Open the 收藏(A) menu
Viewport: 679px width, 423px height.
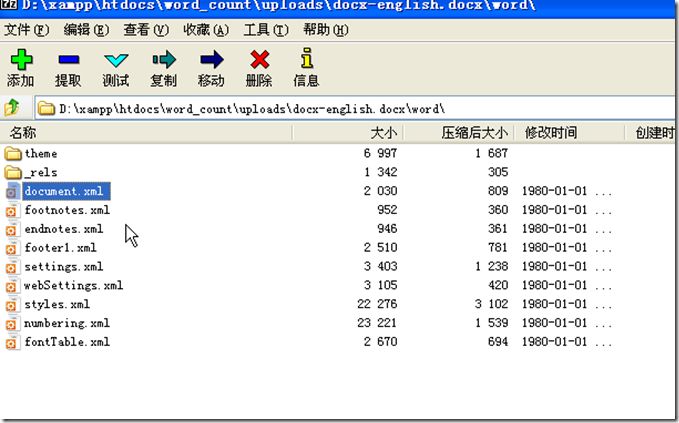pyautogui.click(x=206, y=30)
